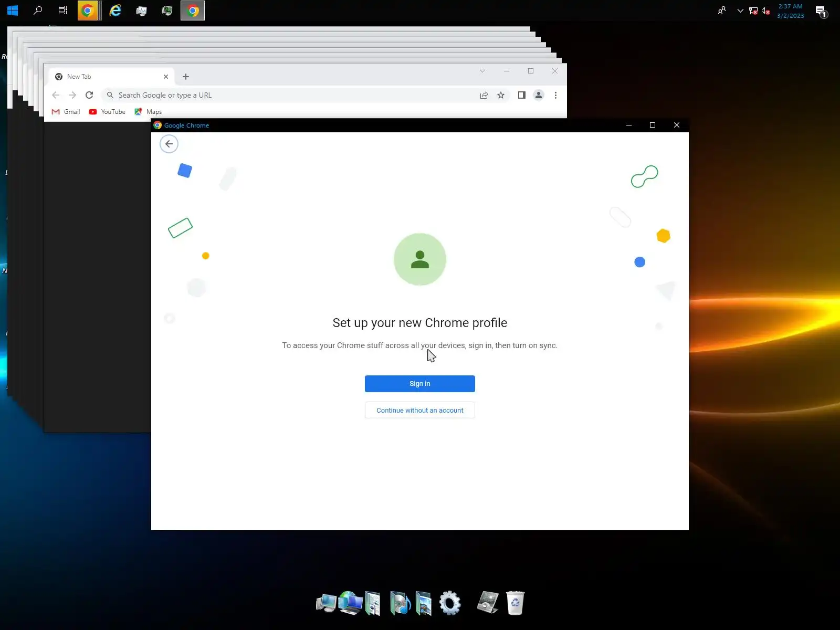This screenshot has height=630, width=840.
Task: Open the Chrome profile avatar button
Action: coord(539,95)
